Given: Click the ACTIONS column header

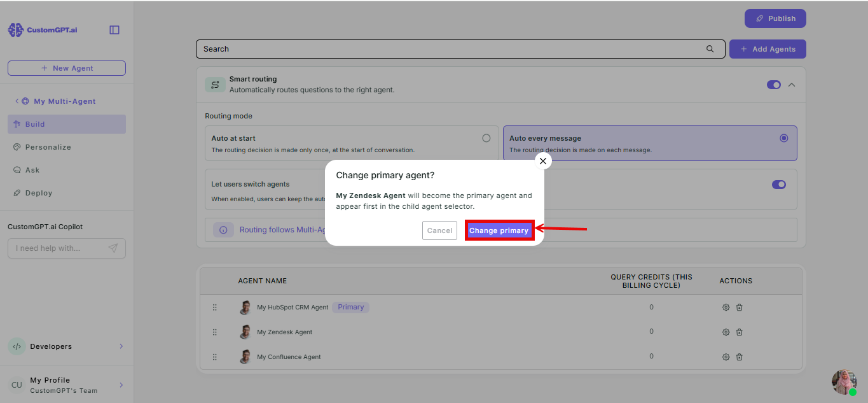Looking at the screenshot, I should tap(736, 281).
